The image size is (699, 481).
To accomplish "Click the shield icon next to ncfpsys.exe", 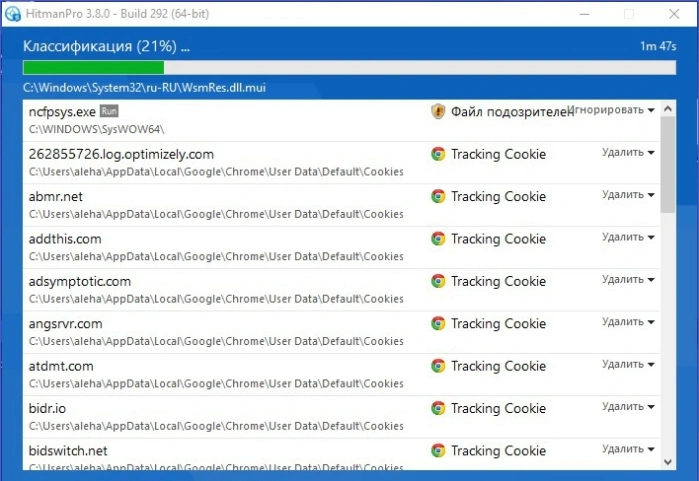I will pos(438,111).
